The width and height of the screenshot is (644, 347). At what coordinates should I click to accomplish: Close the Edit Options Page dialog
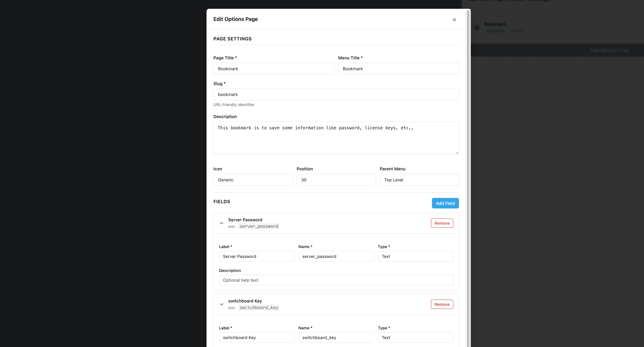tap(454, 19)
